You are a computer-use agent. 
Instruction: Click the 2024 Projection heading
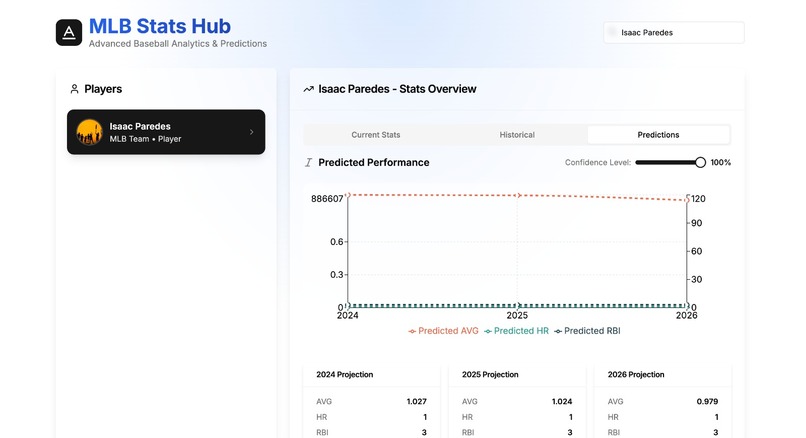click(344, 375)
